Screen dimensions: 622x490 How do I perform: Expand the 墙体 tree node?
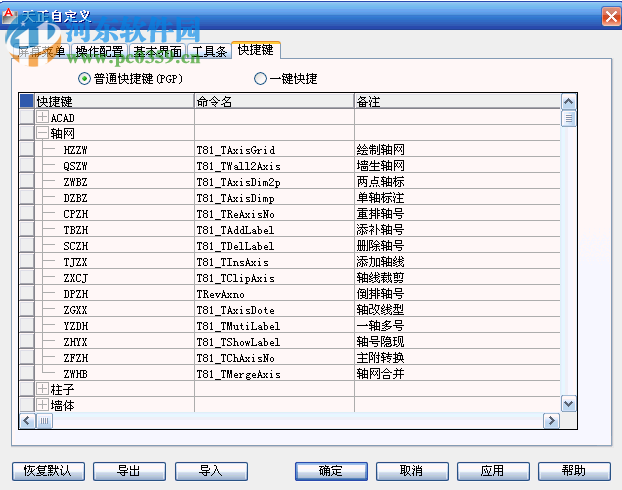[42, 405]
